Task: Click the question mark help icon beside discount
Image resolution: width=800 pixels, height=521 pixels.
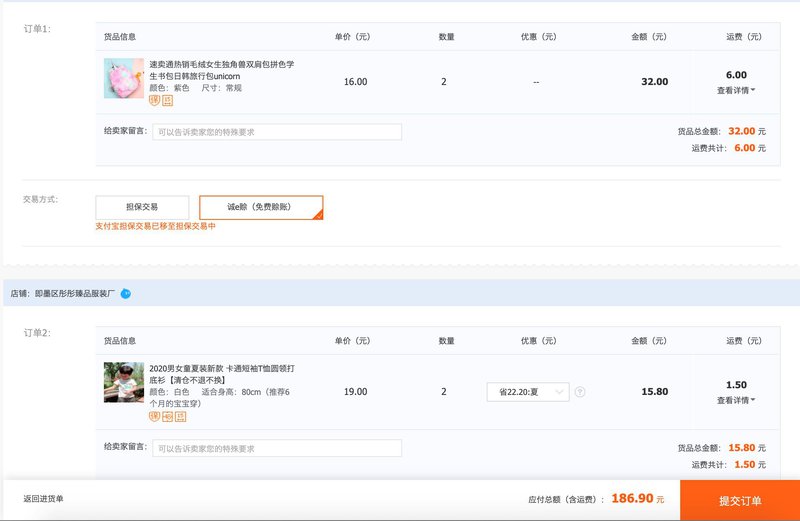Action: pyautogui.click(x=580, y=392)
